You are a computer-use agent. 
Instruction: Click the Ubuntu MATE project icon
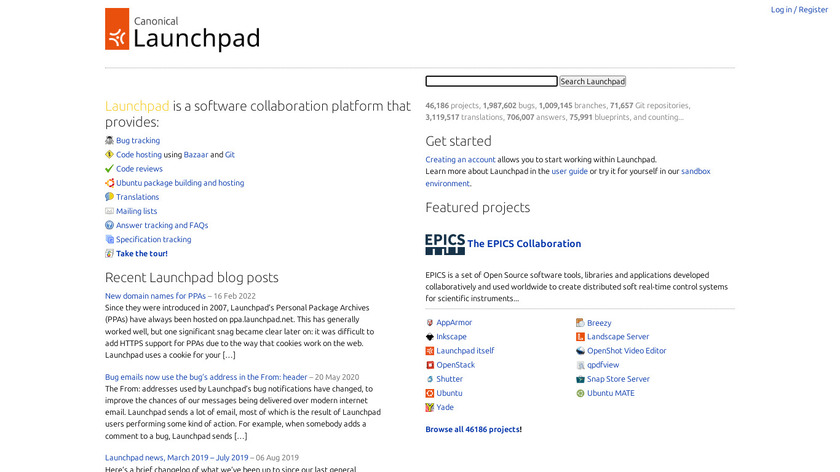tap(580, 393)
